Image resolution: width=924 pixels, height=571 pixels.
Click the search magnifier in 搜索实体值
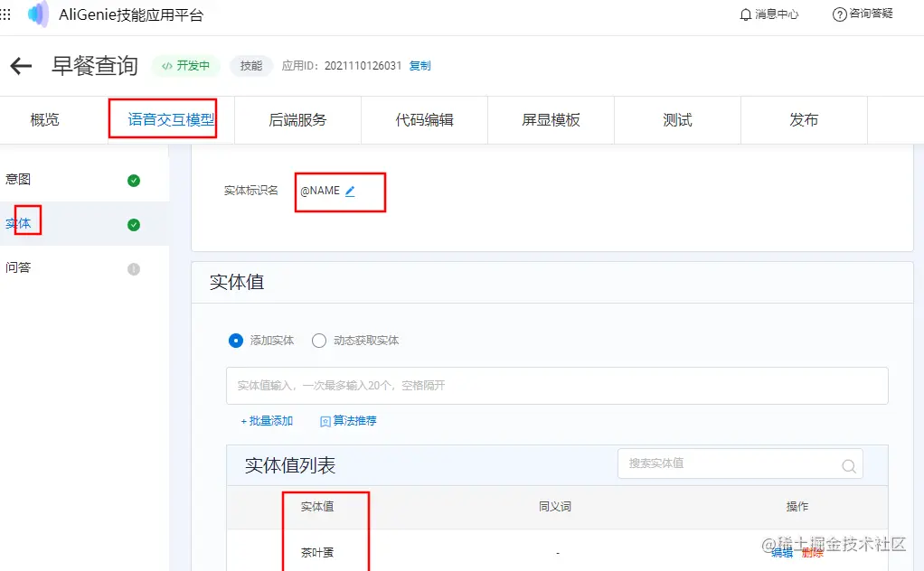click(x=849, y=465)
